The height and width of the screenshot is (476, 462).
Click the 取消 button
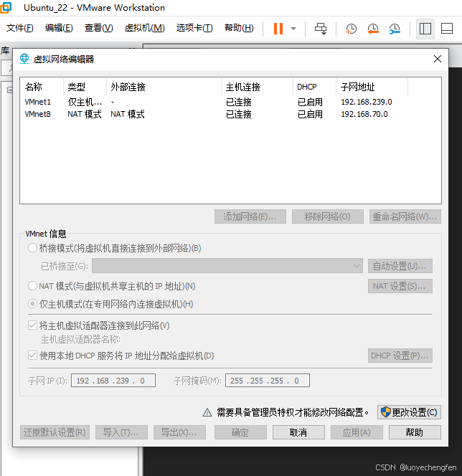coord(298,432)
